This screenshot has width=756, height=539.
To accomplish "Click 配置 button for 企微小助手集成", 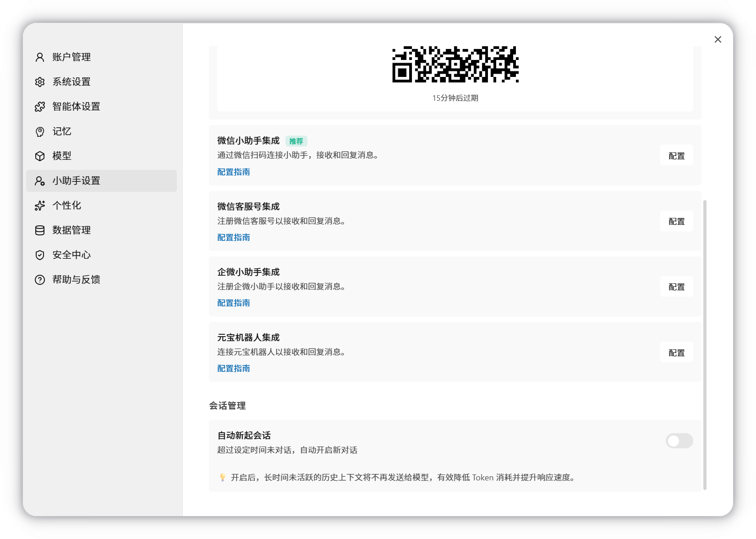I will pyautogui.click(x=676, y=287).
